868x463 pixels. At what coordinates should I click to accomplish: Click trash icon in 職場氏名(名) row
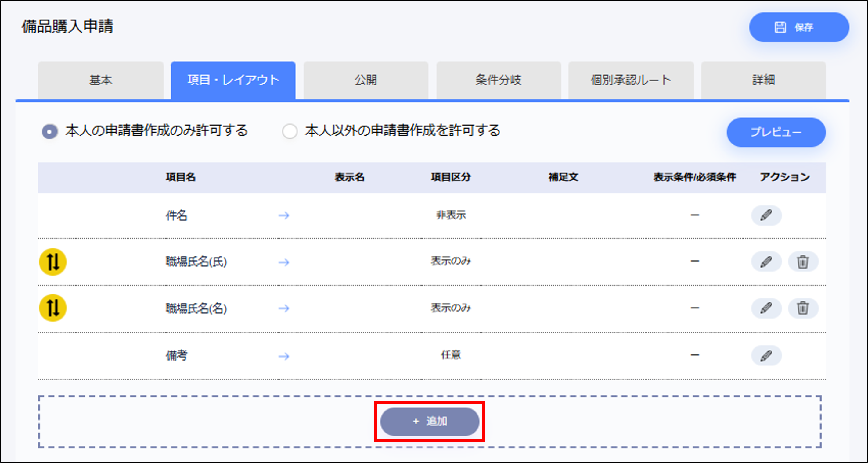point(803,308)
